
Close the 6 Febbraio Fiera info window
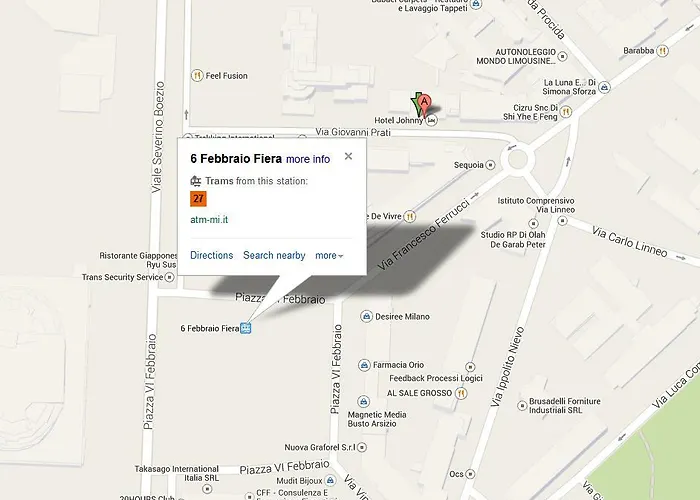click(348, 156)
